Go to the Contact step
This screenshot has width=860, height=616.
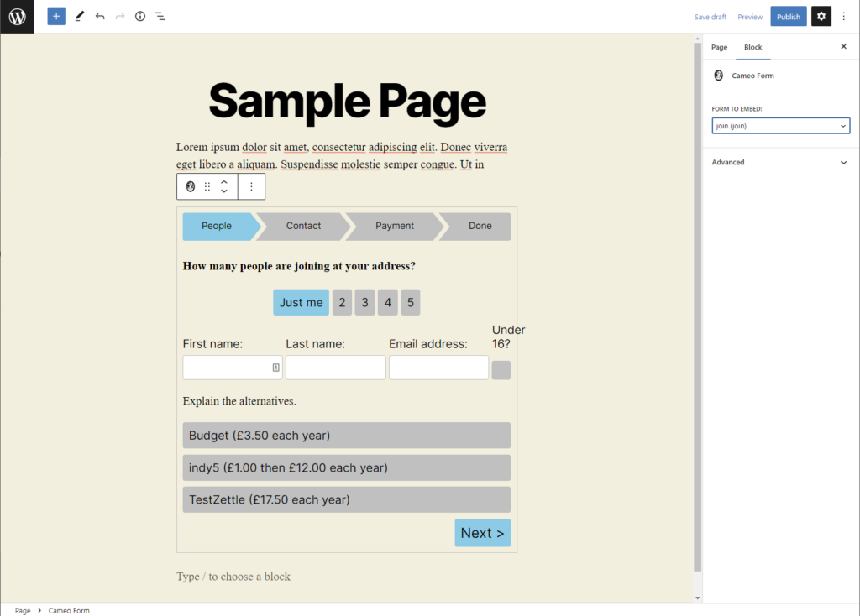[303, 226]
